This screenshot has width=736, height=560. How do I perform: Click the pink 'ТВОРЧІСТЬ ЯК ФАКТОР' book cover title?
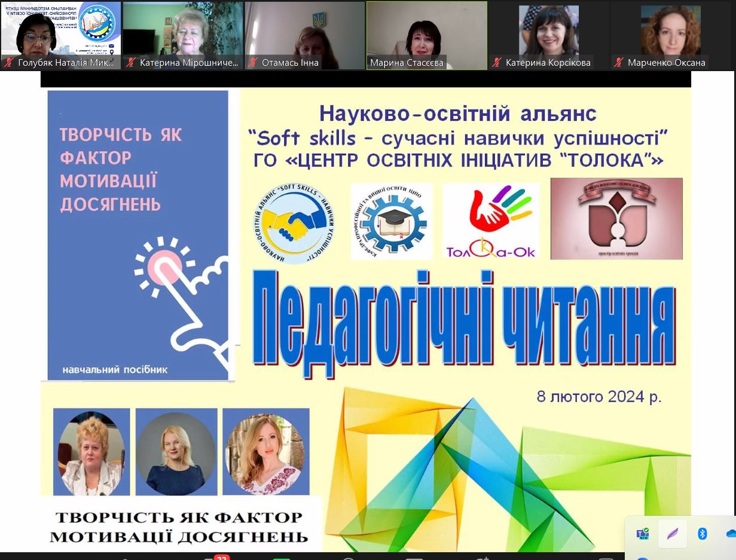tap(121, 170)
